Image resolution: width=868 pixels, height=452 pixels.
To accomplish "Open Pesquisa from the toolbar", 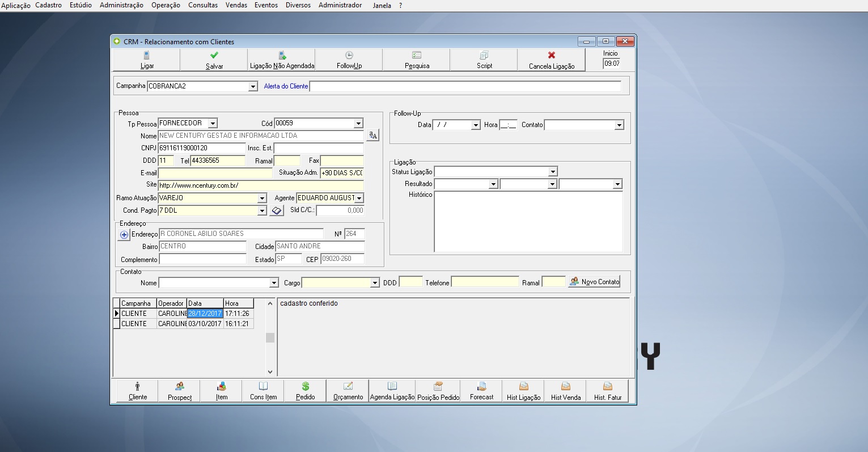I will [x=417, y=60].
